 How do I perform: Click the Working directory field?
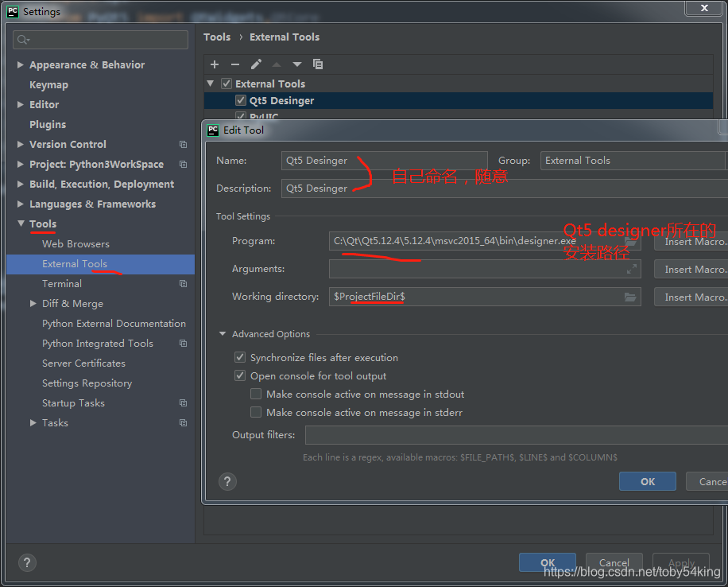[485, 297]
